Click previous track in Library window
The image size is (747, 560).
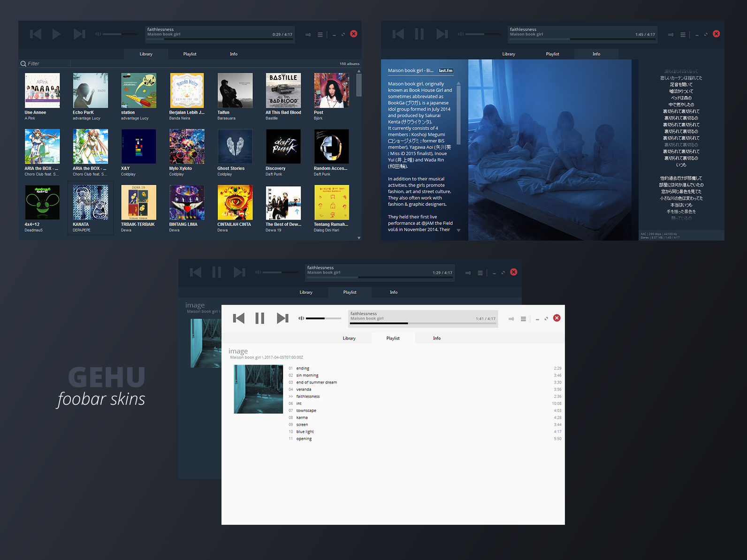(36, 34)
